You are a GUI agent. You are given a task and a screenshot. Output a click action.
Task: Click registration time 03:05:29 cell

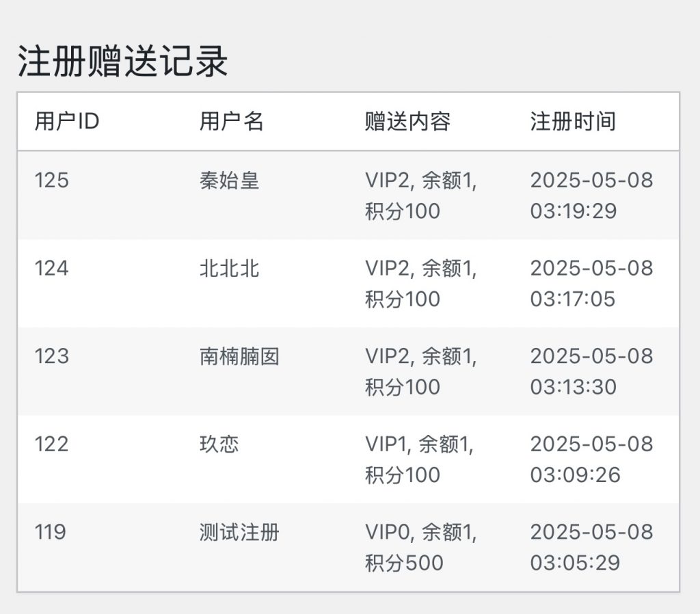[591, 547]
